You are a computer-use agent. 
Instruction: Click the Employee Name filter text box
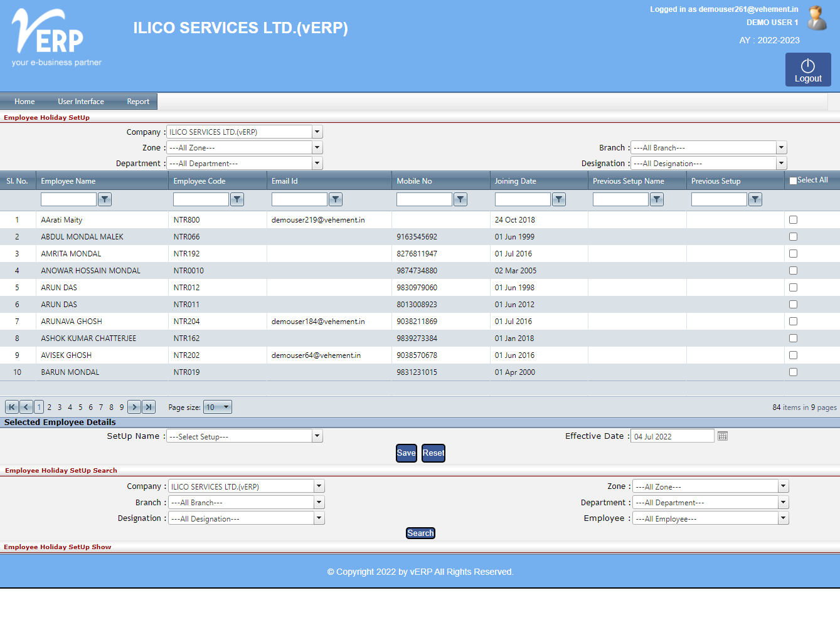click(x=68, y=199)
